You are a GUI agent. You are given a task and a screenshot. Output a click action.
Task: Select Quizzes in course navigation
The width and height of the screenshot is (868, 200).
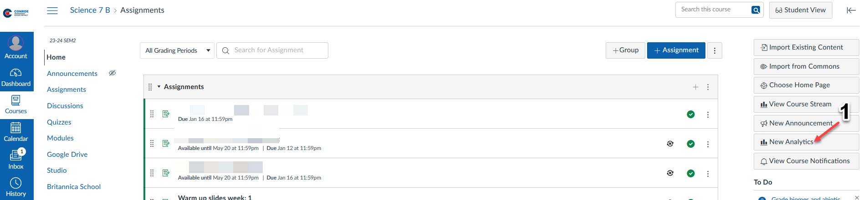point(59,122)
